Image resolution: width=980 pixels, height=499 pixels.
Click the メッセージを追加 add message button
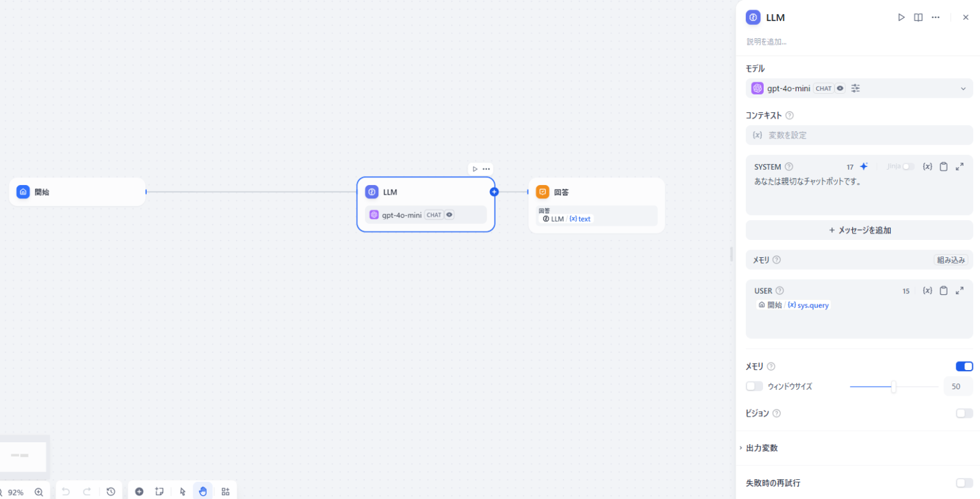[859, 230]
